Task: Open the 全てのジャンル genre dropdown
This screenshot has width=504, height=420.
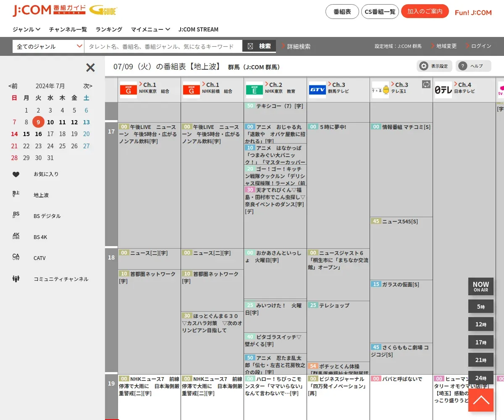Action: point(48,46)
